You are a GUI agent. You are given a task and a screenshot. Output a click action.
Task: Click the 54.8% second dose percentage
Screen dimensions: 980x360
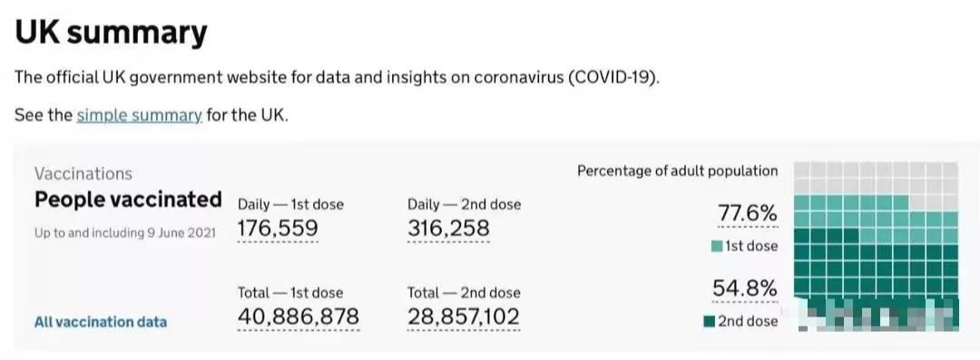(x=745, y=288)
